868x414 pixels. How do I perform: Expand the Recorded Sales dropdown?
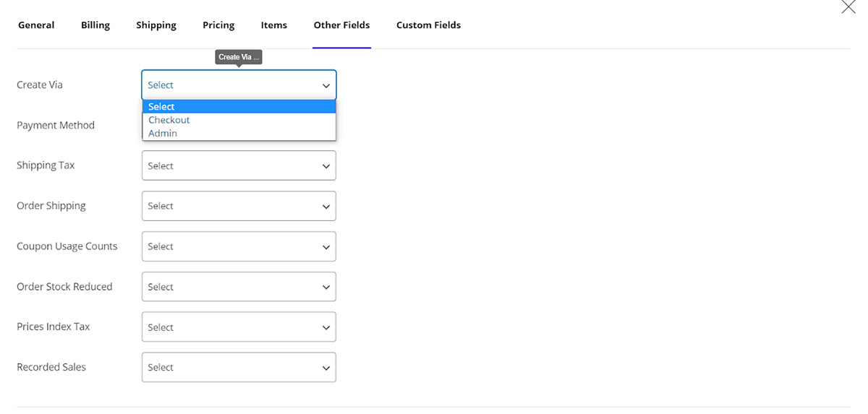239,367
